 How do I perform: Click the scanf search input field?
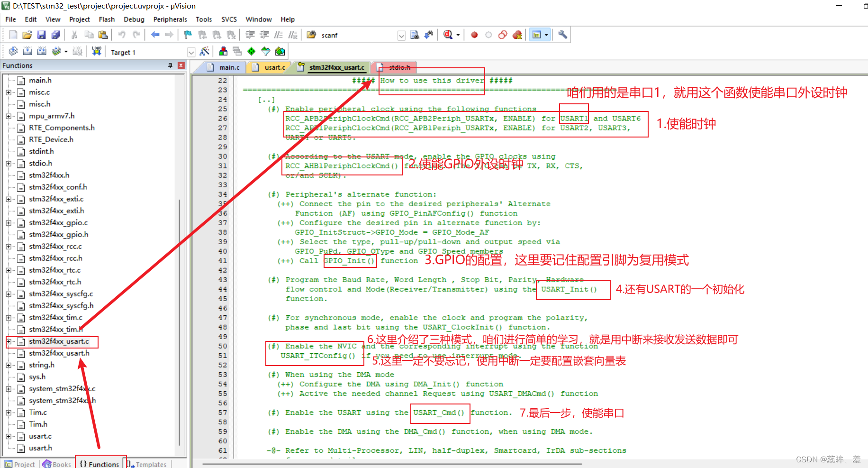click(358, 36)
